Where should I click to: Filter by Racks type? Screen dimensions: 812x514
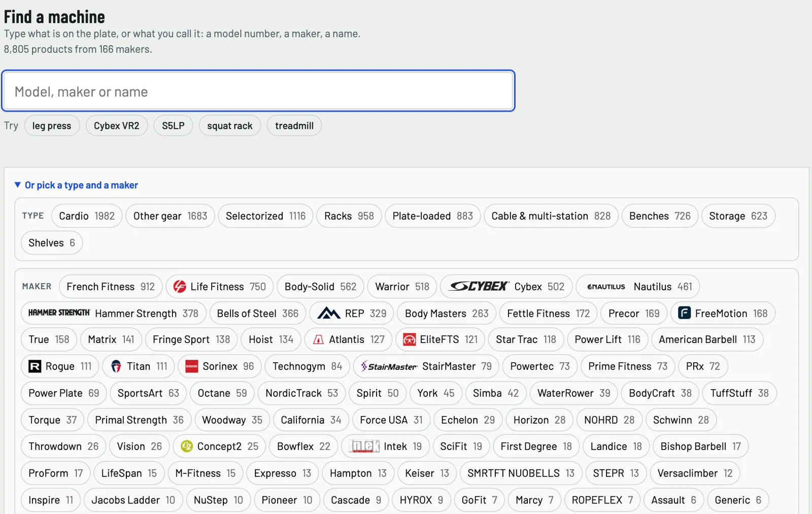[x=349, y=216]
